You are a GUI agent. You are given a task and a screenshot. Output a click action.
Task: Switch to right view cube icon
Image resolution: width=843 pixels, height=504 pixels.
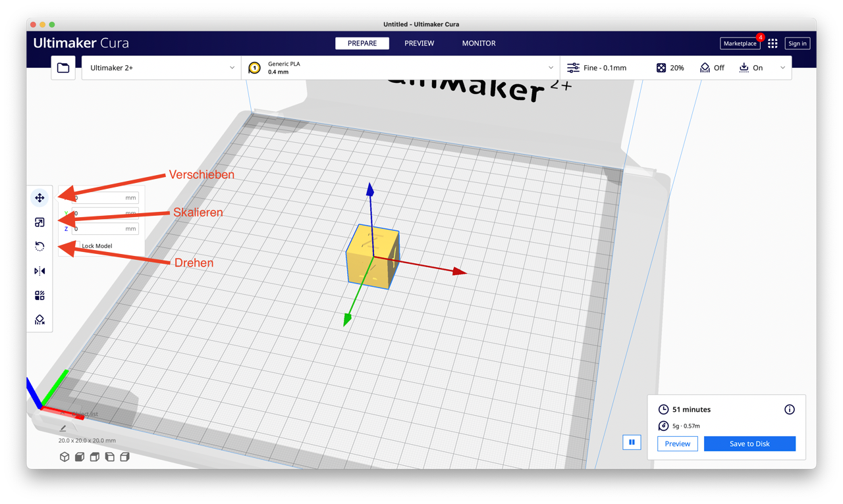click(x=125, y=457)
